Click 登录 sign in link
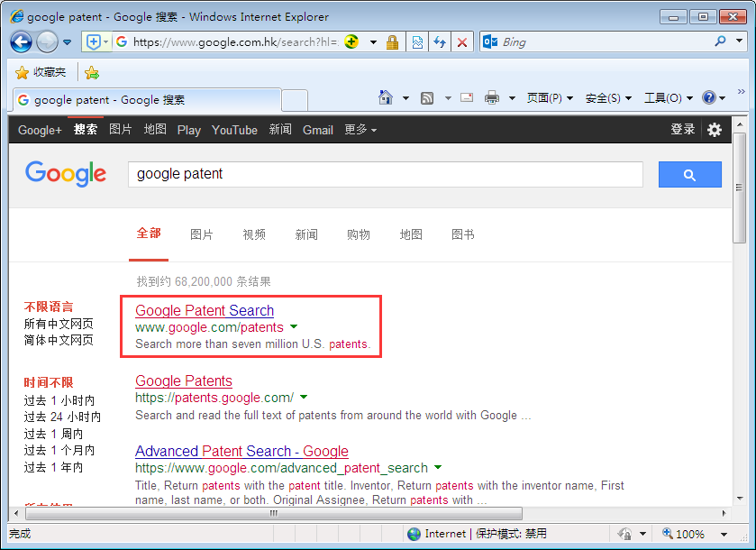The width and height of the screenshot is (756, 550). click(682, 129)
